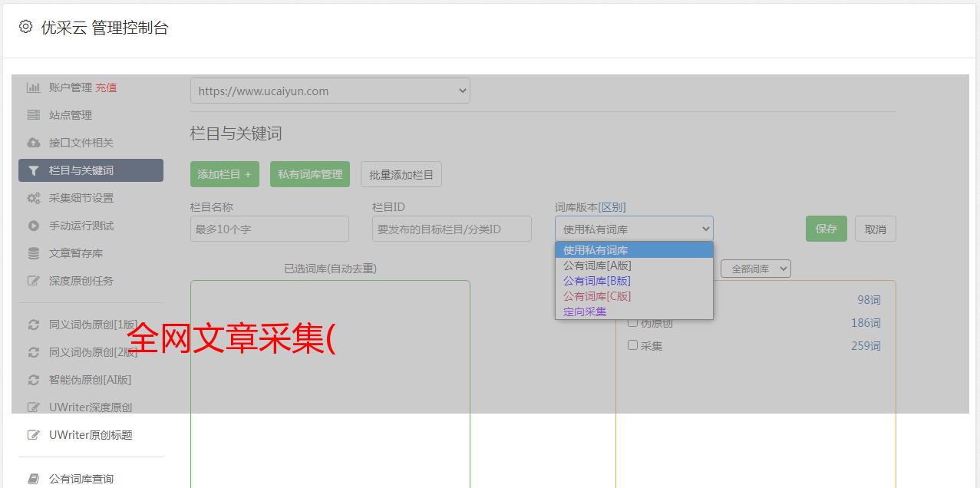980x488 pixels.
Task: Click the refresh icon beside 智能伪原创[AI版]
Action: point(34,380)
